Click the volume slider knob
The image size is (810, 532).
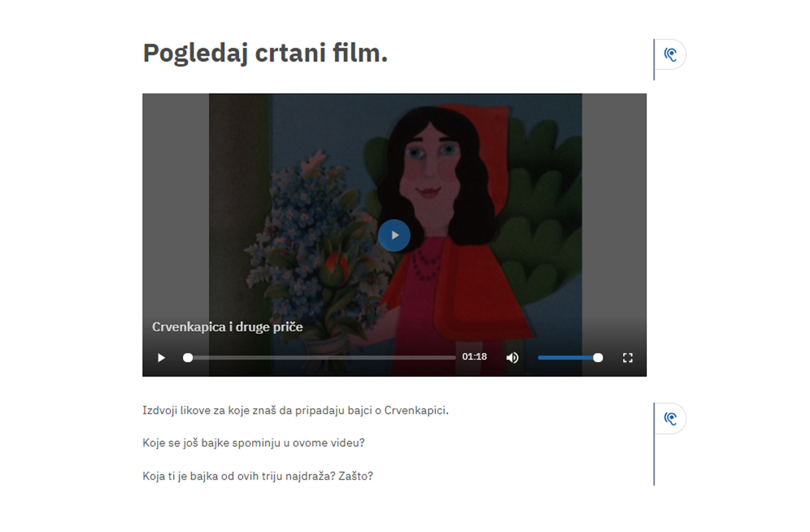click(598, 358)
